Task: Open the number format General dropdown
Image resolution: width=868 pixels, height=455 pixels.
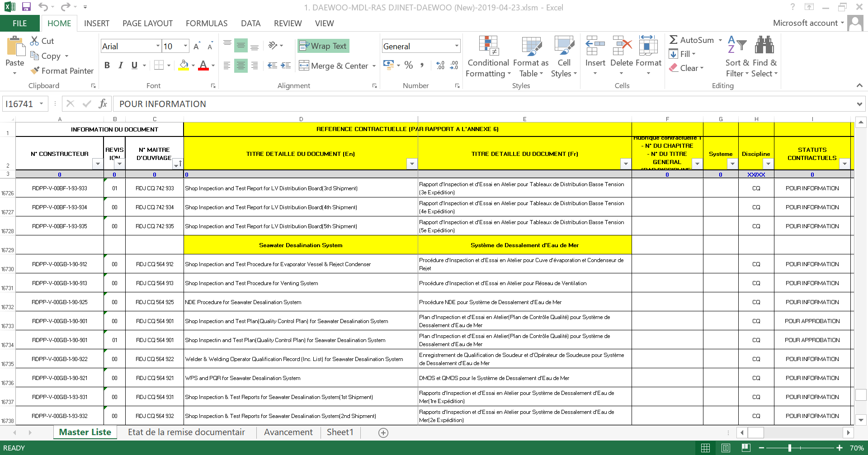Action: point(457,46)
